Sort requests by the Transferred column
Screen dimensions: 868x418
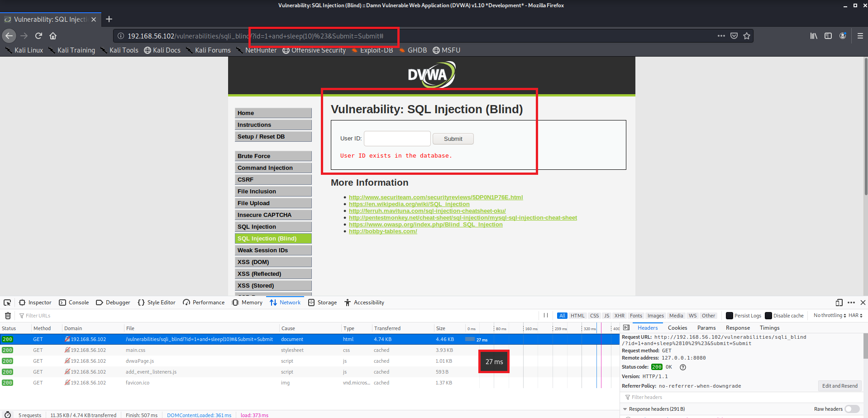pyautogui.click(x=402, y=328)
